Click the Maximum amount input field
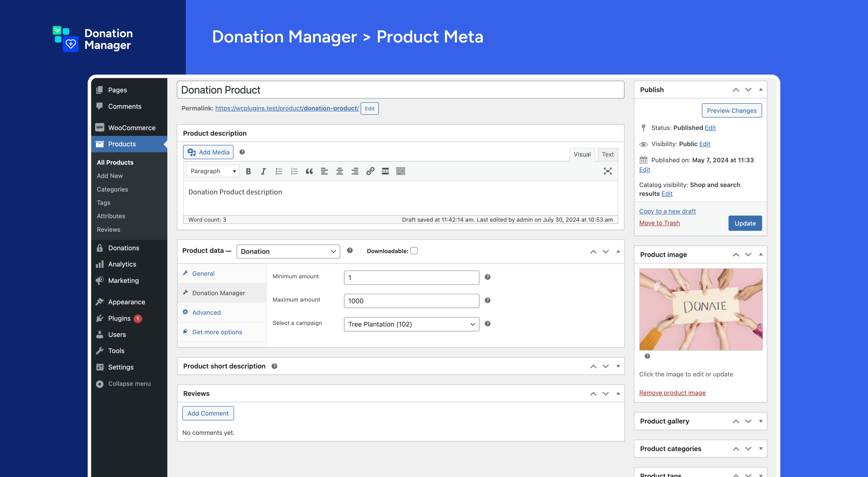Screen dimensions: 868x477 [411, 301]
